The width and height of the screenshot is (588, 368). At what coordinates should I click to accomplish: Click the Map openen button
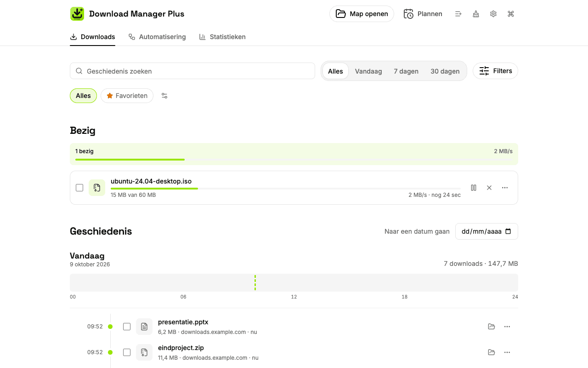pos(362,14)
